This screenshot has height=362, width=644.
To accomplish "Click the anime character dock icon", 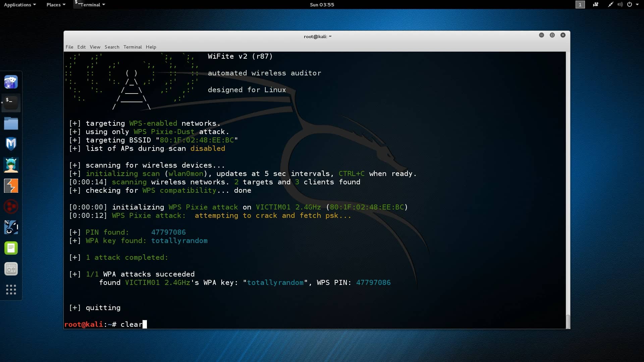I will 11,165.
